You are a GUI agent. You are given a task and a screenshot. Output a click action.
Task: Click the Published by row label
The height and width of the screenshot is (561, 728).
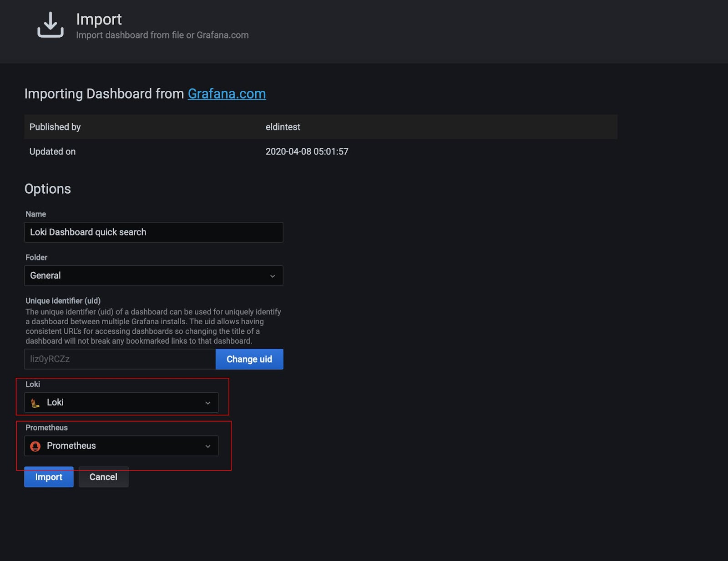(x=55, y=127)
